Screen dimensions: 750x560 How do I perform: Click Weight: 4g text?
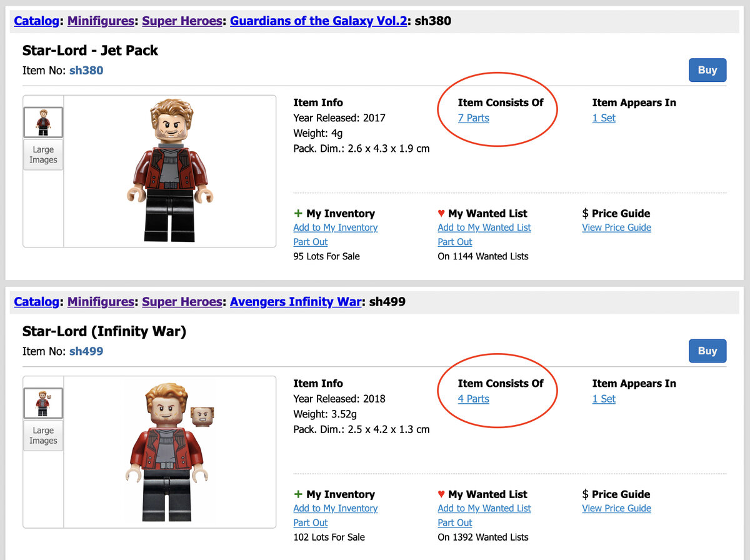pyautogui.click(x=317, y=133)
